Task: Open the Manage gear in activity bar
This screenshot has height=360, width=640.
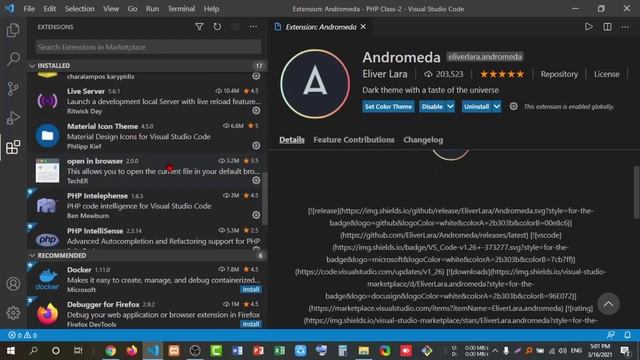Action: click(x=13, y=313)
